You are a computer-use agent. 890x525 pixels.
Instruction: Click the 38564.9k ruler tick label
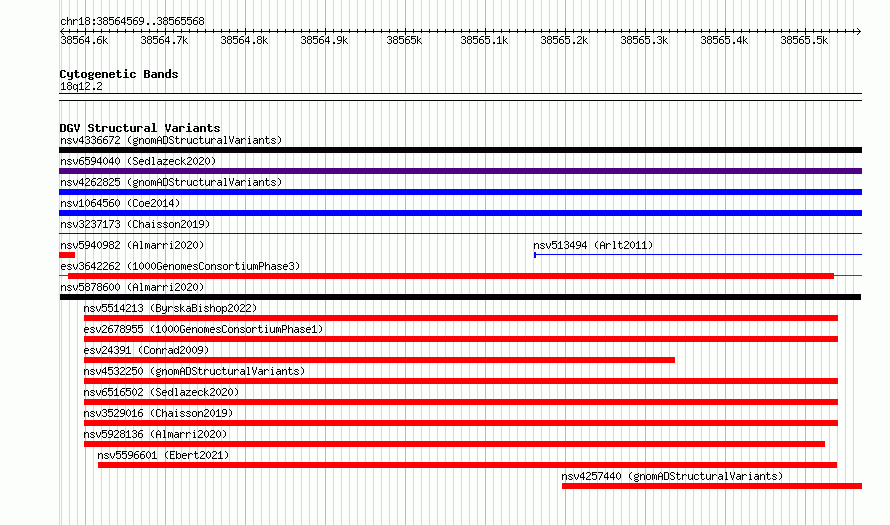coord(324,40)
